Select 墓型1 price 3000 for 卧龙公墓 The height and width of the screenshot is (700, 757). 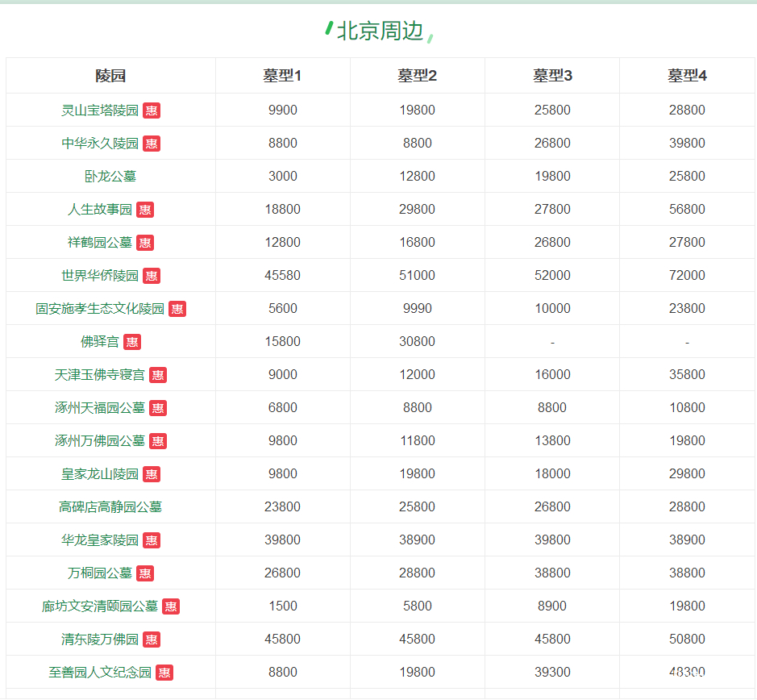tap(283, 177)
